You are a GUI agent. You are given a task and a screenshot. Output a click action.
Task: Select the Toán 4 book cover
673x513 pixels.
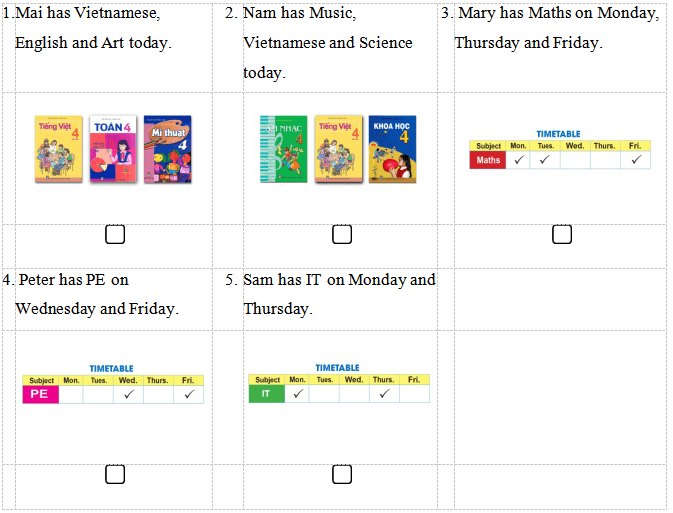click(x=112, y=149)
